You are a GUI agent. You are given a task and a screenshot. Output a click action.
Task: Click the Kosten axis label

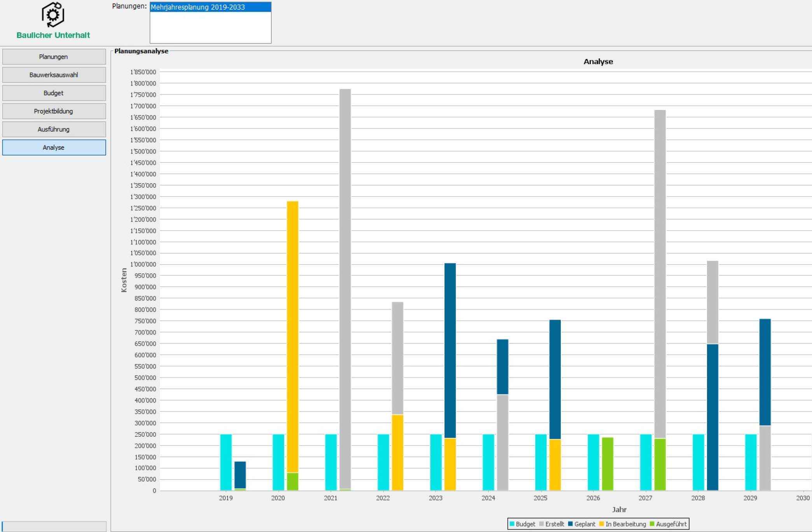tap(124, 280)
